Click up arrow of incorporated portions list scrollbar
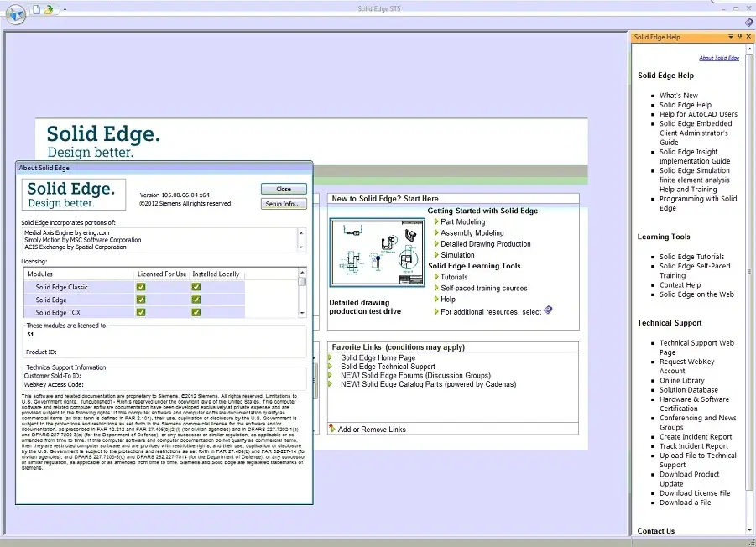Screen dimensions: 756x547 301,232
